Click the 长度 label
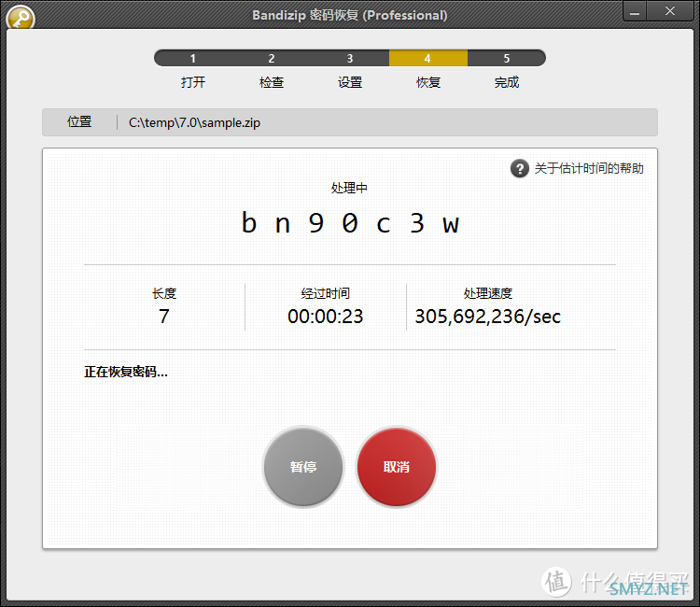This screenshot has width=700, height=607. click(x=164, y=293)
